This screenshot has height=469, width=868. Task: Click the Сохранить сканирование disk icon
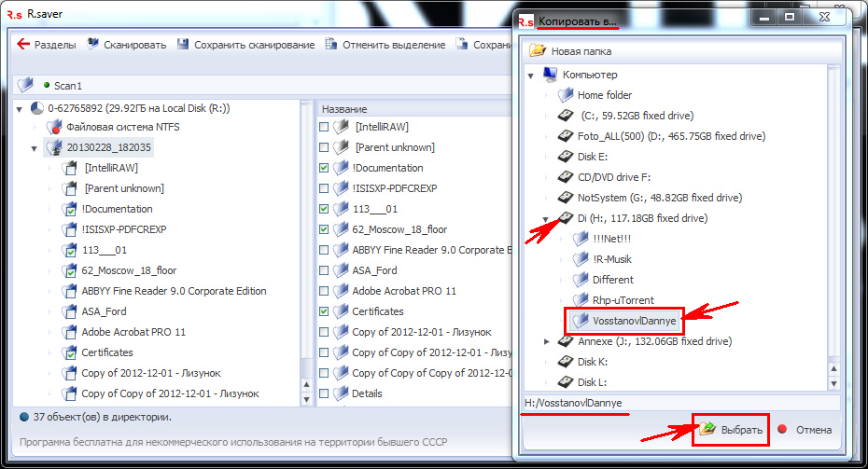[x=183, y=45]
